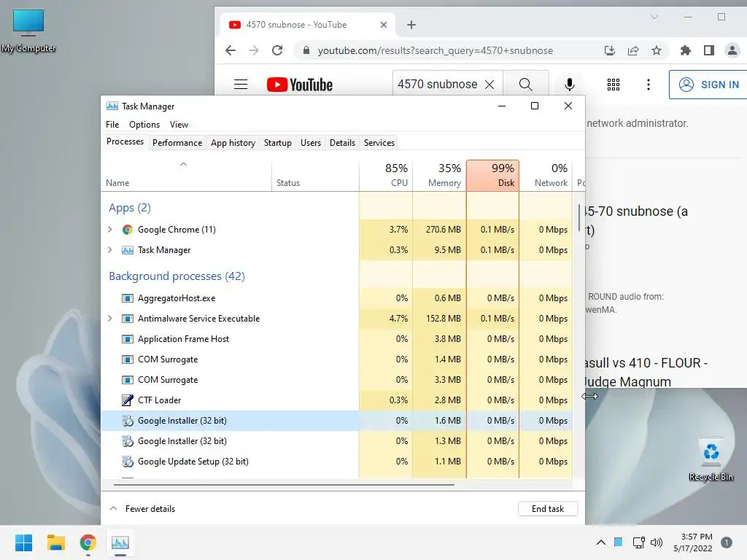Screen dimensions: 747x560
Task: Click the AggregatorHost.exe process icon
Action: pyautogui.click(x=127, y=298)
